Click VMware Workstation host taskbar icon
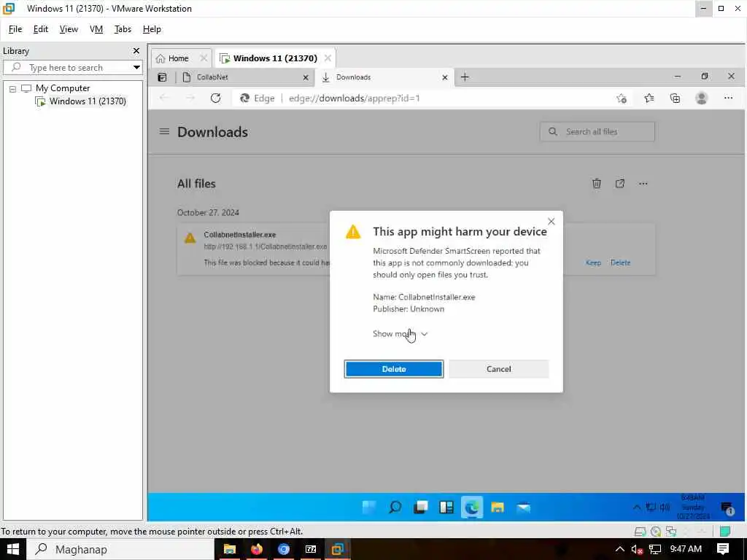747x560 pixels. pyautogui.click(x=338, y=549)
